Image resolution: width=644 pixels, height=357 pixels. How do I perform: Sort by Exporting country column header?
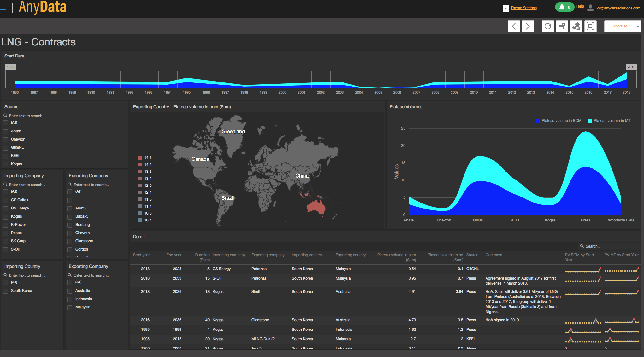coord(351,255)
